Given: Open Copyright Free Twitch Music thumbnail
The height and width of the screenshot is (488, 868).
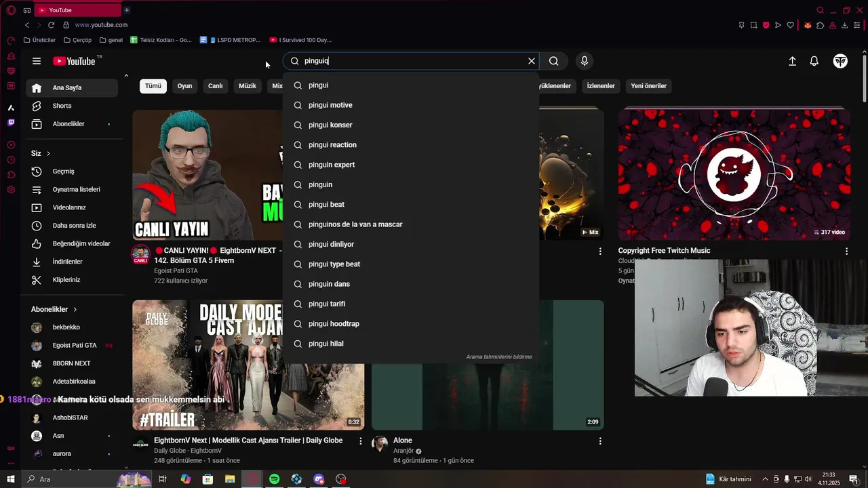Looking at the screenshot, I should [x=734, y=175].
